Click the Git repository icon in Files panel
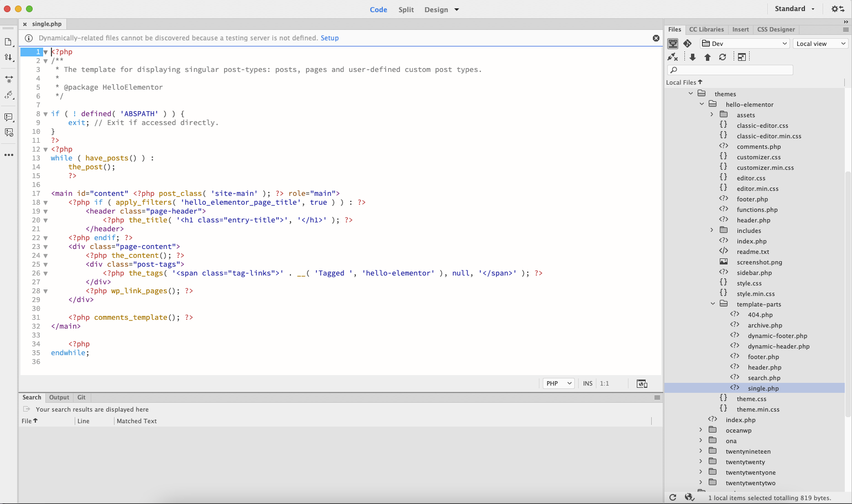 click(x=687, y=44)
